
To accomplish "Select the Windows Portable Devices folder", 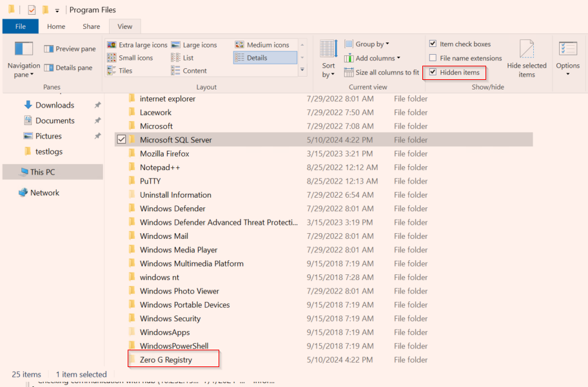I will tap(184, 305).
